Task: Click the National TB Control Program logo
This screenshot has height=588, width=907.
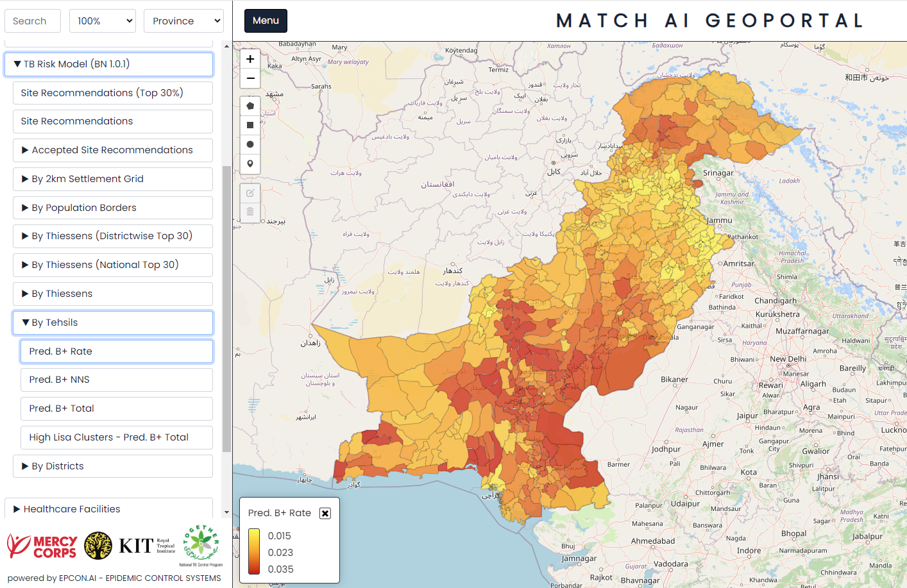Action: (x=201, y=545)
